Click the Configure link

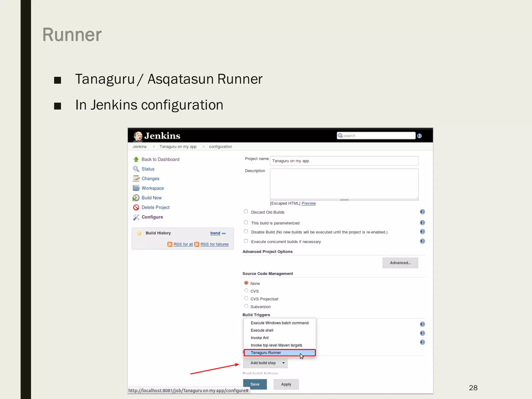[152, 217]
